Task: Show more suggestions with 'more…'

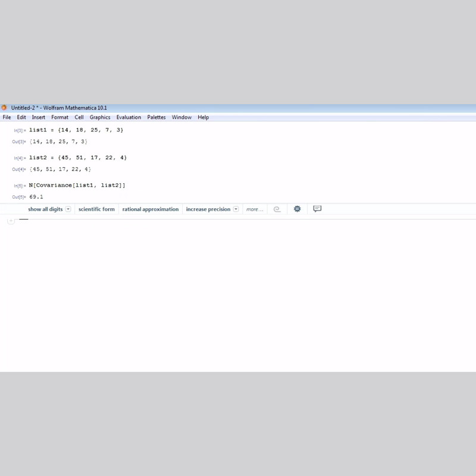Action: [x=255, y=209]
